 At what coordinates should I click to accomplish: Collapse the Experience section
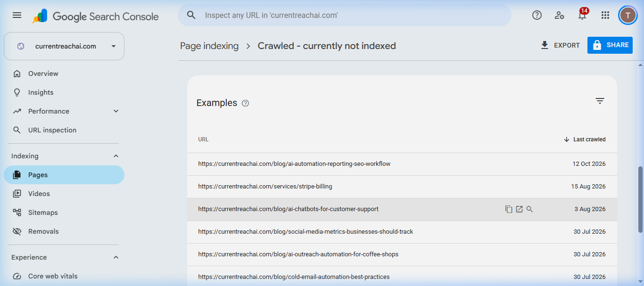coord(116,257)
